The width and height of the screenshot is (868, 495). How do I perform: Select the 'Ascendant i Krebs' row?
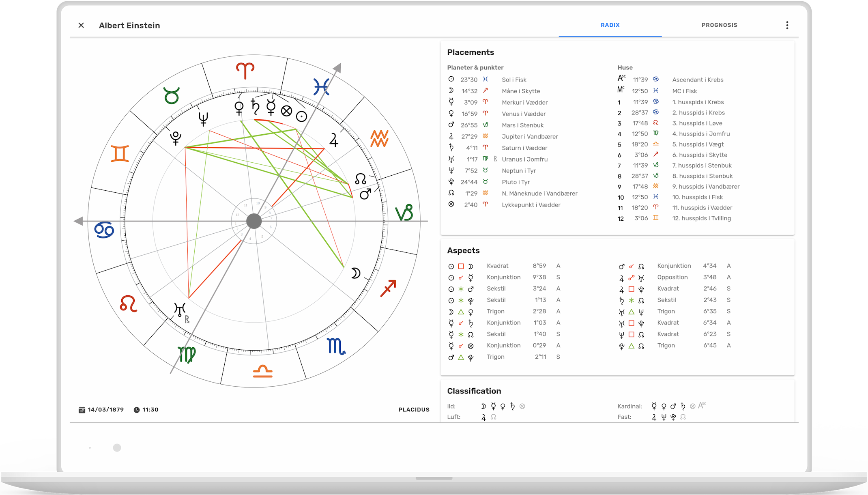tap(698, 80)
